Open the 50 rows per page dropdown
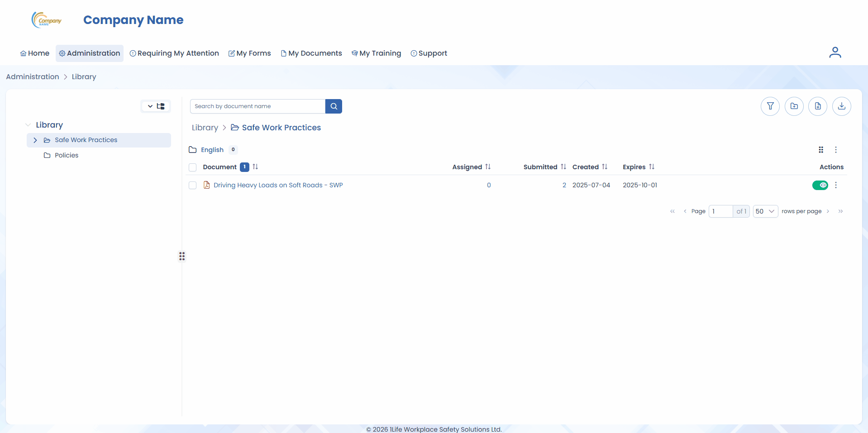 tap(765, 211)
